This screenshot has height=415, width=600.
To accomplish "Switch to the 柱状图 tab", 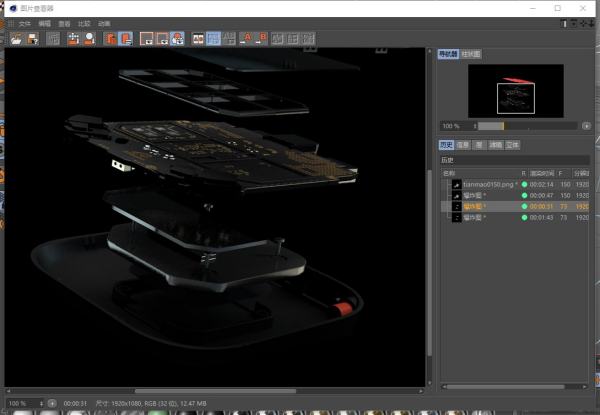I will click(471, 54).
